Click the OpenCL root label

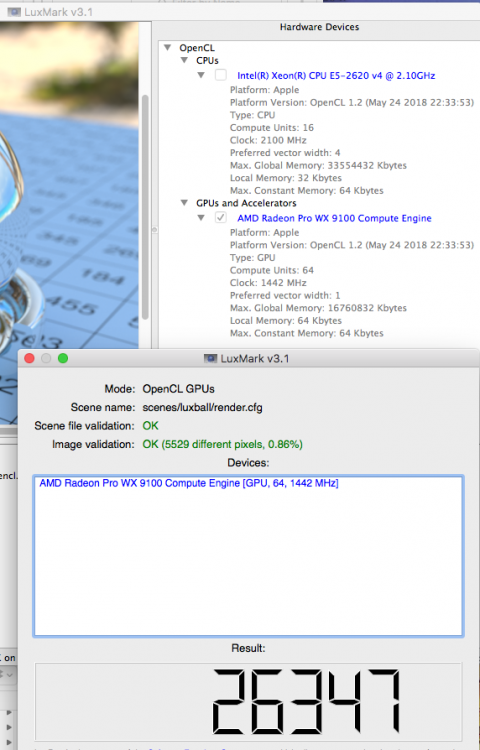[197, 48]
